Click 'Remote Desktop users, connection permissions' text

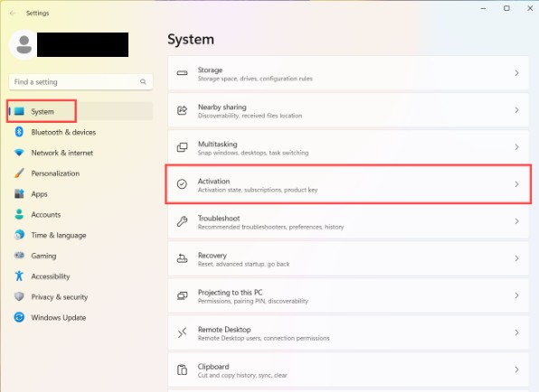pyautogui.click(x=264, y=338)
